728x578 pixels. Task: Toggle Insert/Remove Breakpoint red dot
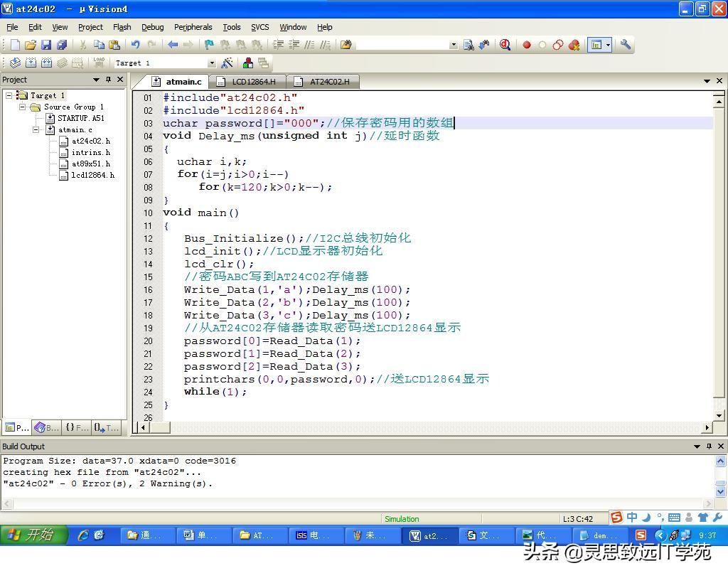pyautogui.click(x=527, y=45)
